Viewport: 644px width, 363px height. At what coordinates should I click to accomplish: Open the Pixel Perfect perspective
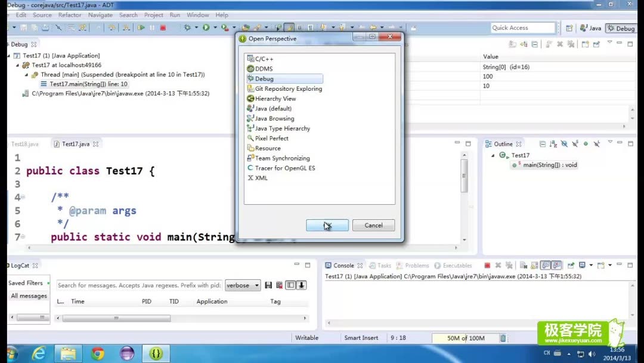272,138
